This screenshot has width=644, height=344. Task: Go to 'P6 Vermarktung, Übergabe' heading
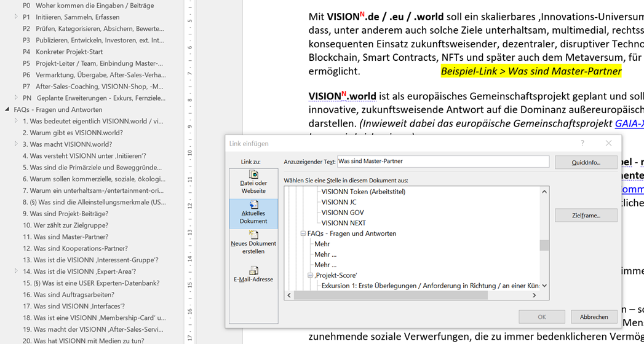(x=95, y=75)
